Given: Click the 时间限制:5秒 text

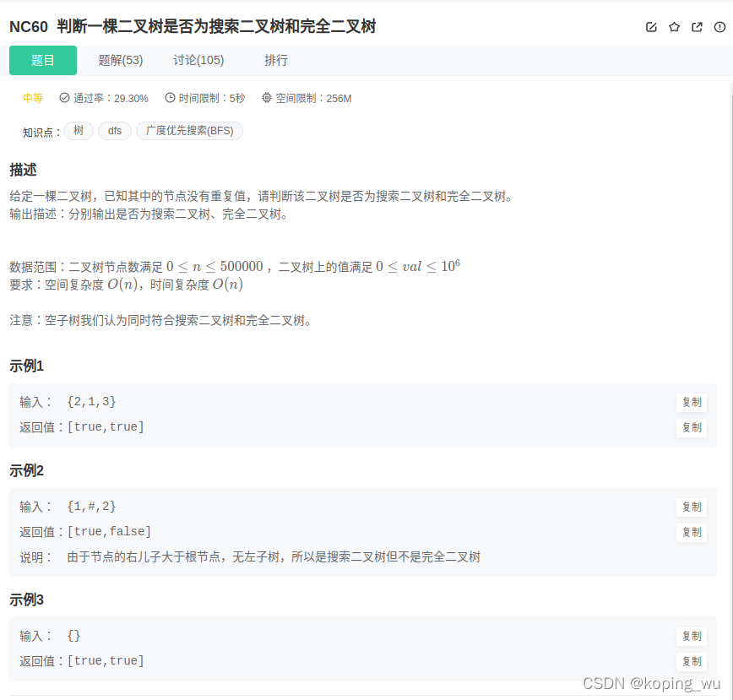Looking at the screenshot, I should [x=212, y=98].
